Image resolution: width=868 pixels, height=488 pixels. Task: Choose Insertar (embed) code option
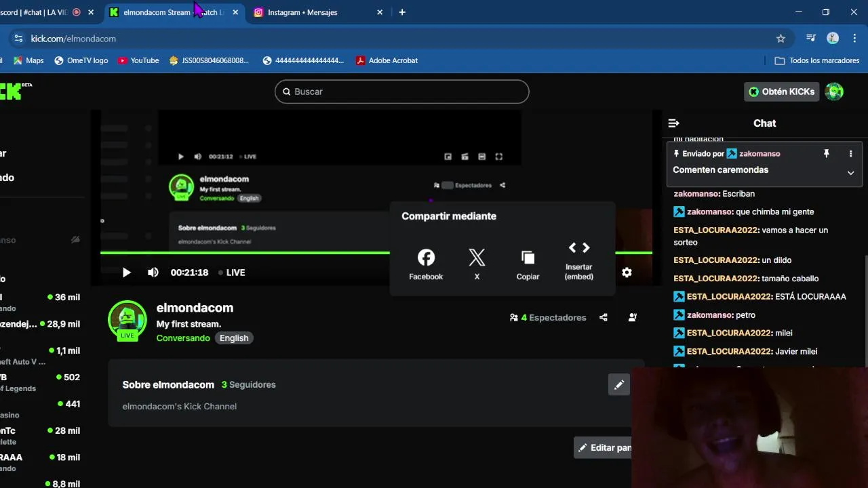pos(578,261)
